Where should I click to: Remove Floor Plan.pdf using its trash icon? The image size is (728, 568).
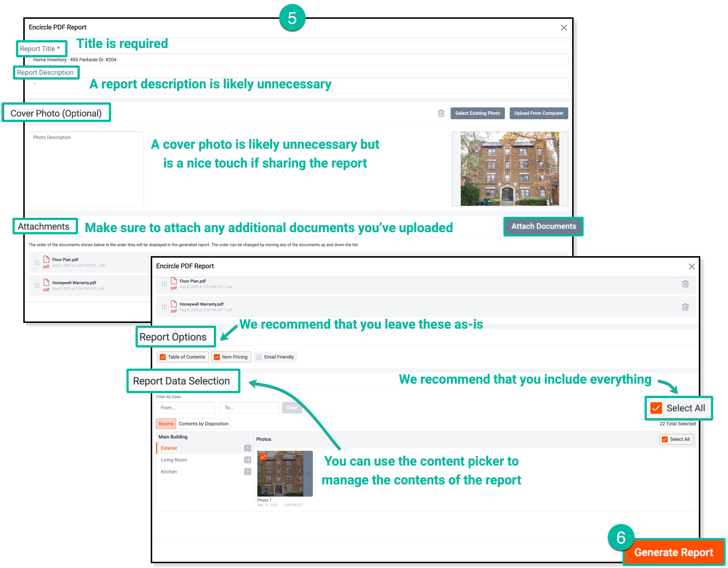tap(685, 284)
